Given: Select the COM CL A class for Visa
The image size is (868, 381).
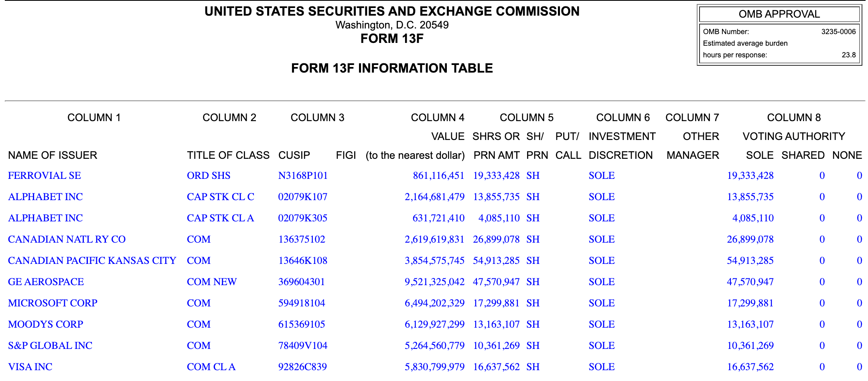Looking at the screenshot, I should point(211,367).
